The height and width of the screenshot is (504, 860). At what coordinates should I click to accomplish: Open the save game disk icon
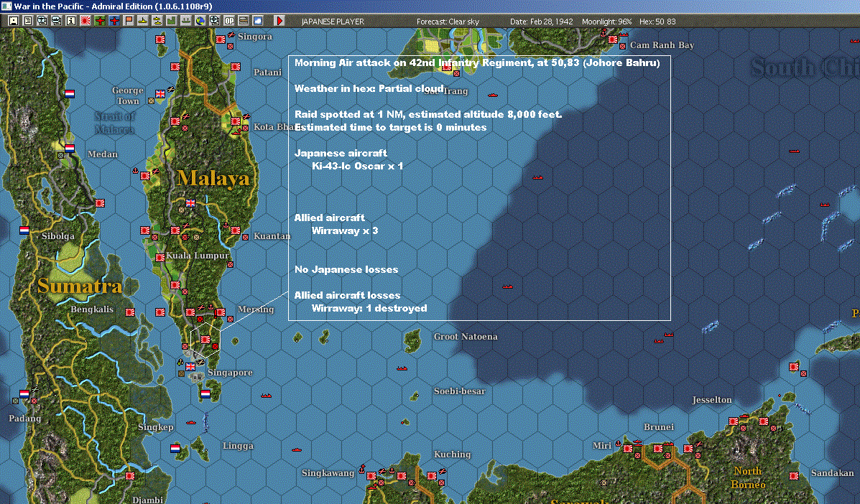pyautogui.click(x=14, y=21)
